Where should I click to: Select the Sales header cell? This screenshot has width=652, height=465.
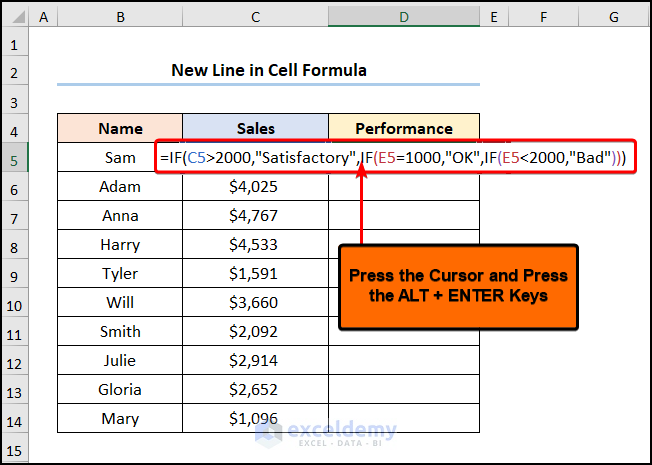point(256,129)
